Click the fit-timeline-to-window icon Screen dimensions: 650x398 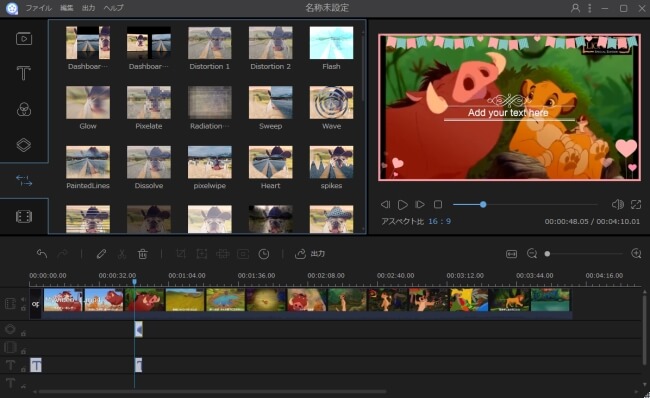click(x=512, y=254)
